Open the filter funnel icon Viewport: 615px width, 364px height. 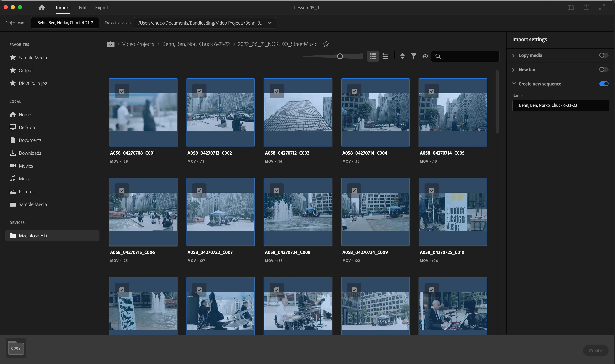point(414,56)
